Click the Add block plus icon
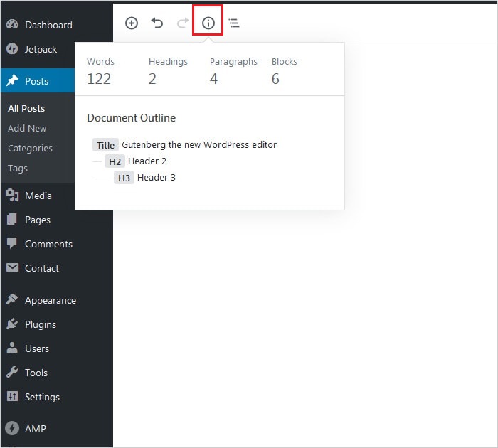498x448 pixels. [132, 23]
